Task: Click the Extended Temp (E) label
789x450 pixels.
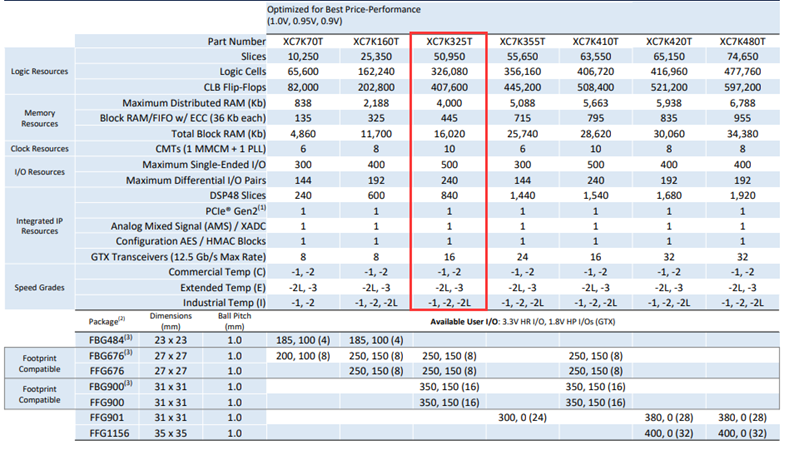Action: (223, 287)
